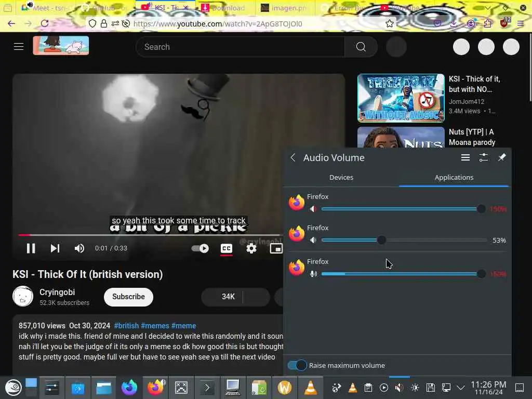Open the #british hashtag link

click(x=126, y=326)
